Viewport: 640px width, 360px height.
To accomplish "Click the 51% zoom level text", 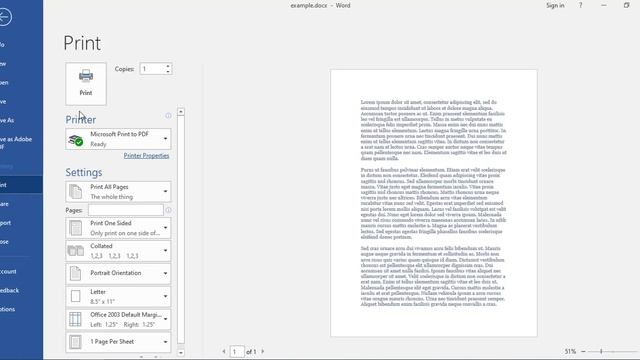I will pyautogui.click(x=570, y=351).
